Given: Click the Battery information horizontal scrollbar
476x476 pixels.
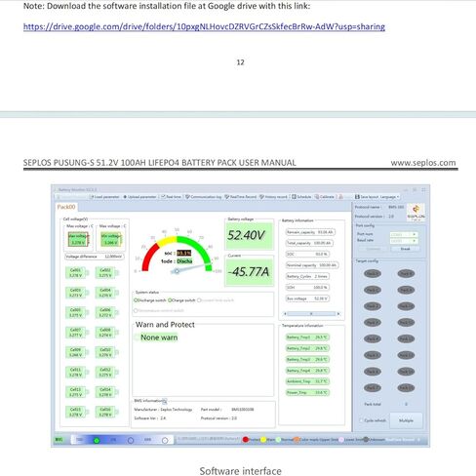Looking at the screenshot, I should 311,314.
